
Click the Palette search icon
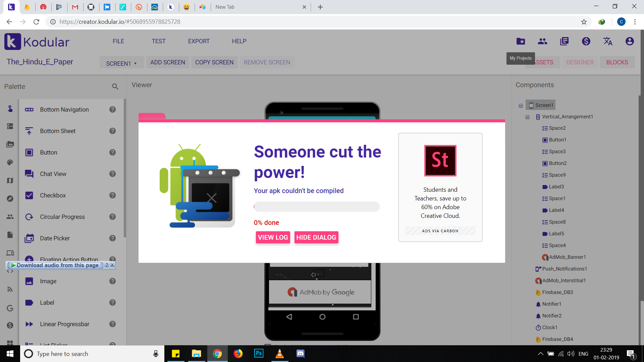click(x=115, y=86)
